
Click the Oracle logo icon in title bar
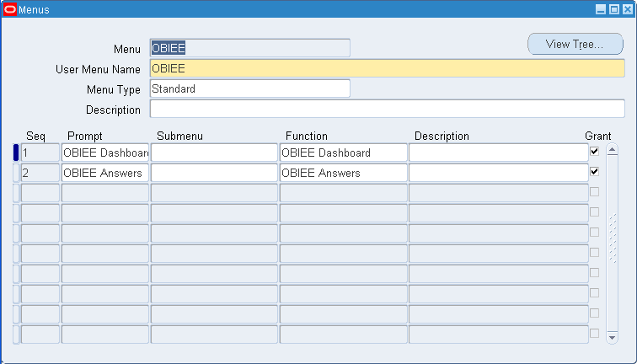10,9
